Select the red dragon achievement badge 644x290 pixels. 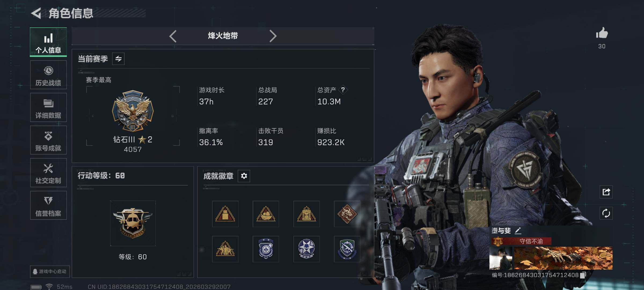pos(347,214)
